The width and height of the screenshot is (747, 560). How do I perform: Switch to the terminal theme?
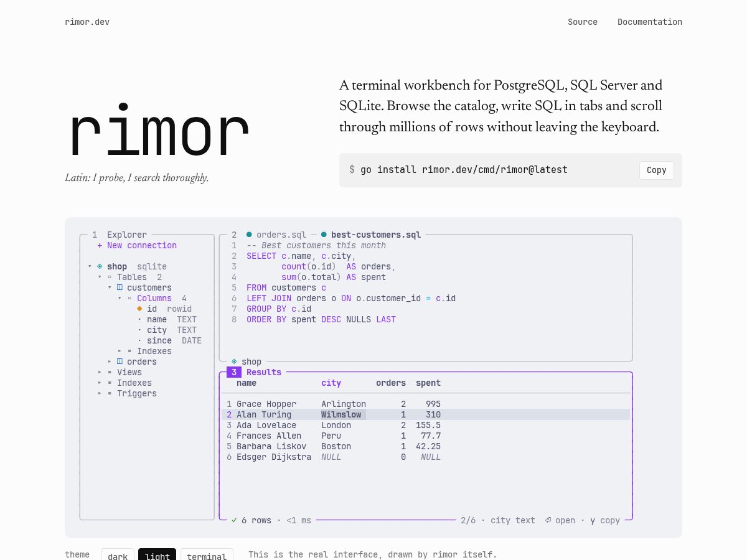click(x=207, y=556)
